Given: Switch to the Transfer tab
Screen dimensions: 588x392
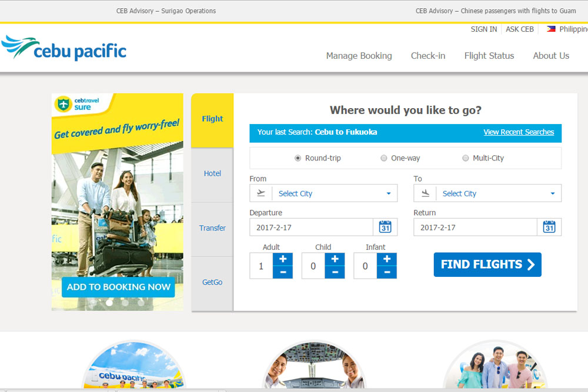Looking at the screenshot, I should pyautogui.click(x=212, y=228).
